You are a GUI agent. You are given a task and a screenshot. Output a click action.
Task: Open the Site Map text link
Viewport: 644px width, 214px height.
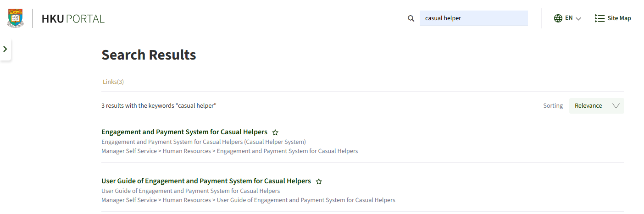coord(619,18)
